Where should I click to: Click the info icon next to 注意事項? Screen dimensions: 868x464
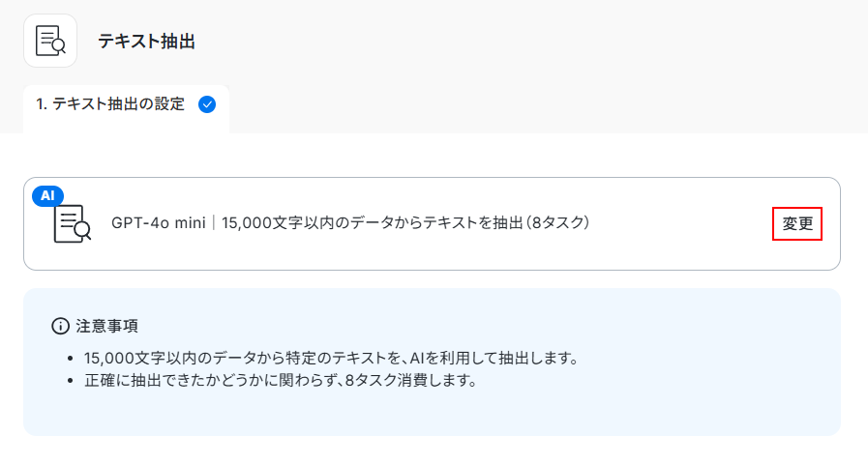coord(60,326)
